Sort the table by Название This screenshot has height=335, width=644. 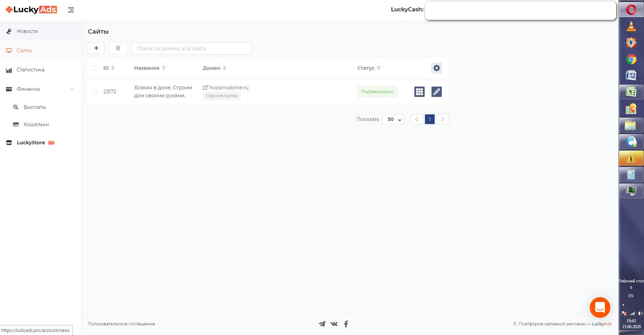point(150,68)
